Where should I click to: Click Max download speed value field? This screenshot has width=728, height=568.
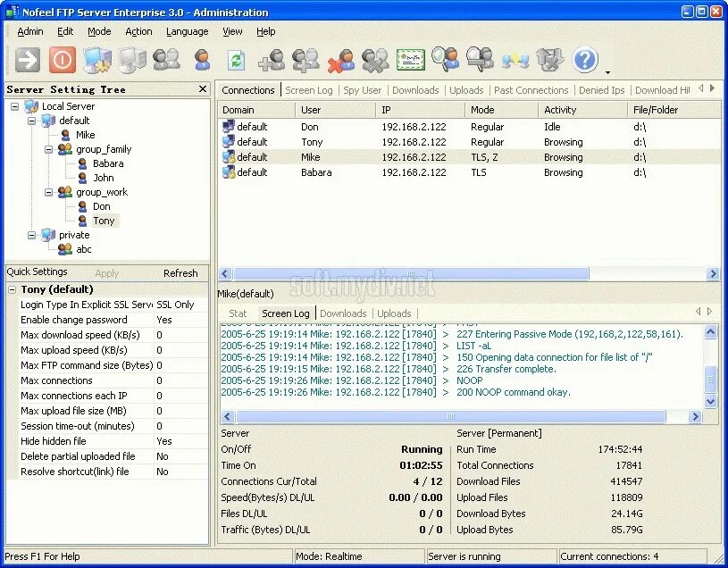point(180,335)
